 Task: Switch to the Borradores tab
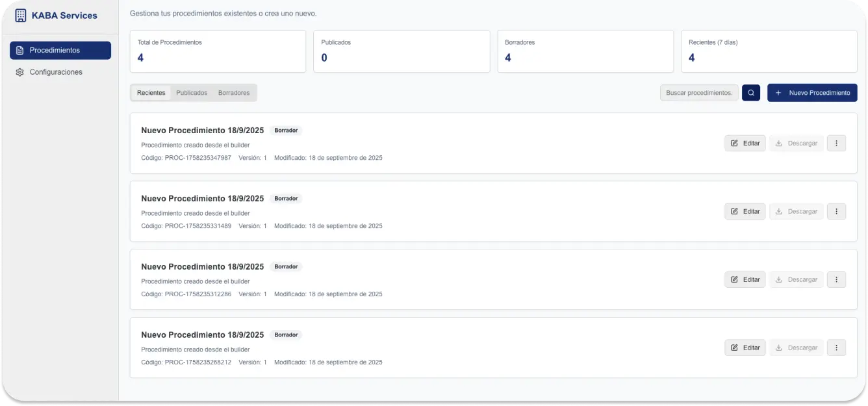tap(234, 93)
